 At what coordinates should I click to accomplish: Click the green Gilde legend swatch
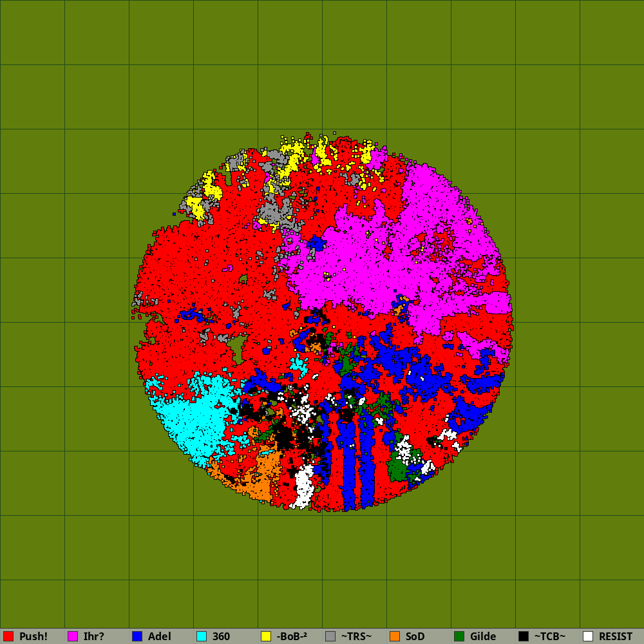pyautogui.click(x=459, y=636)
